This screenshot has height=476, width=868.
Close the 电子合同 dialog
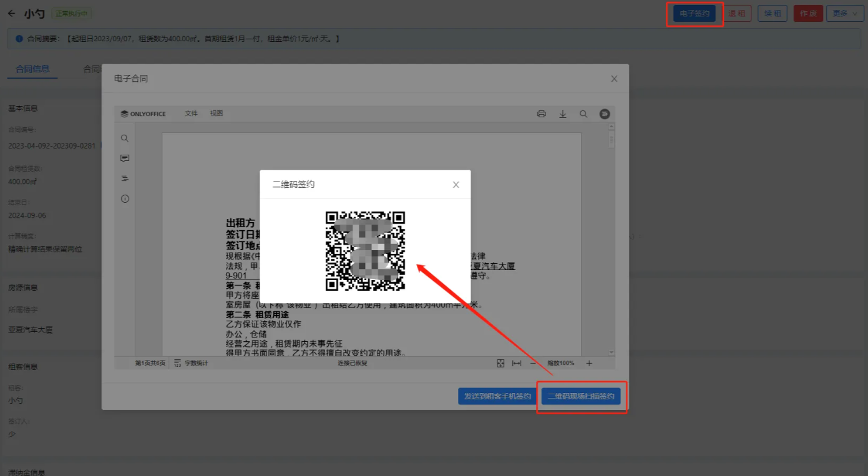[x=614, y=79]
